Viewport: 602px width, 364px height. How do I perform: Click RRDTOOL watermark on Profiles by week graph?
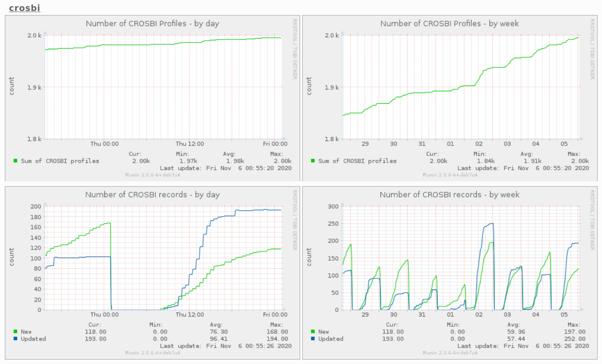point(592,49)
